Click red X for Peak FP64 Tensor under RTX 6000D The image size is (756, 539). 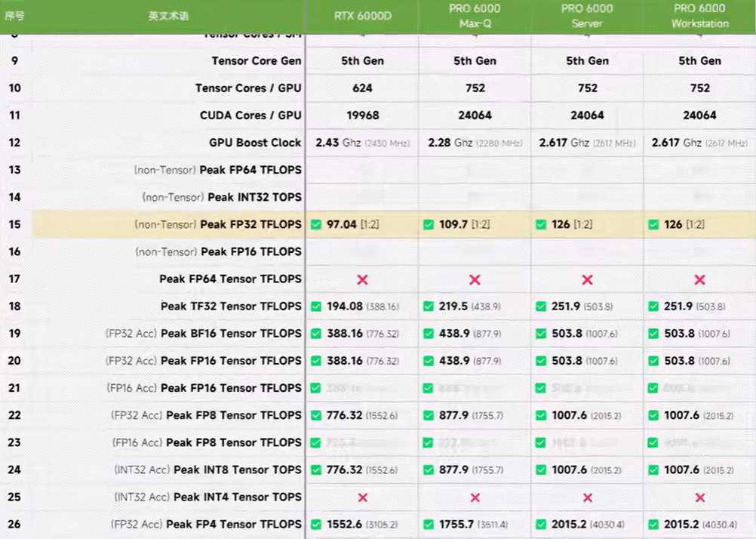[362, 279]
